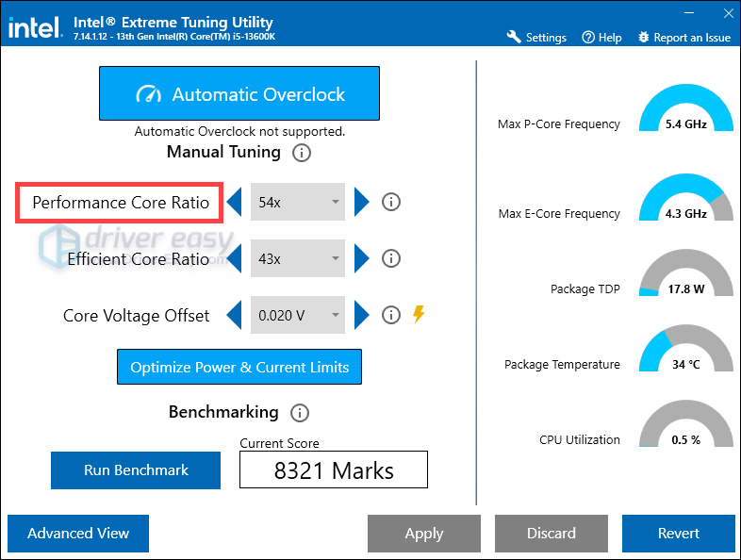The height and width of the screenshot is (560, 741).
Task: Expand the 43x Efficient Core Ratio dropdown
Action: pos(298,258)
